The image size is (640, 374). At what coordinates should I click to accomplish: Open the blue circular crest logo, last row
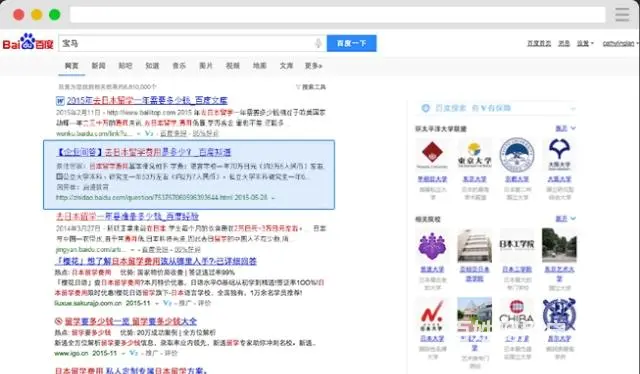[x=559, y=314]
